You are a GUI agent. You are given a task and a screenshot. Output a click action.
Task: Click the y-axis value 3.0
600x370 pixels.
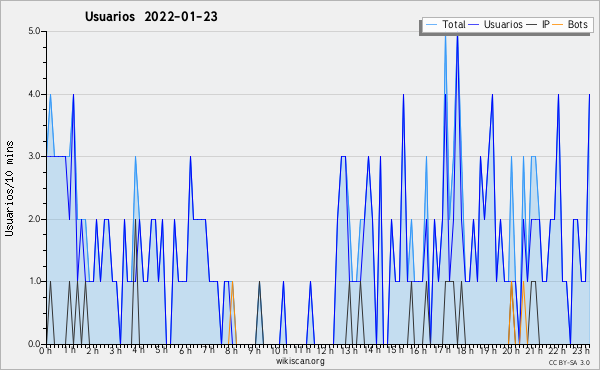click(34, 156)
